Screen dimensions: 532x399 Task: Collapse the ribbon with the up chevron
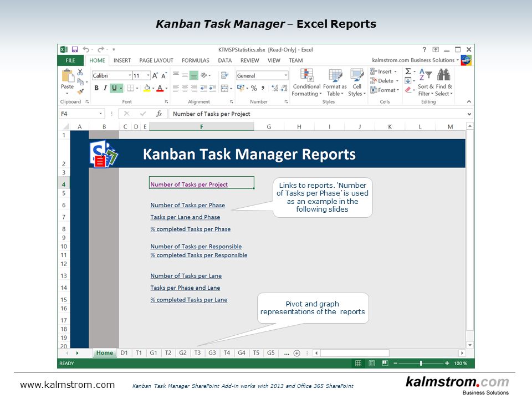pos(469,101)
